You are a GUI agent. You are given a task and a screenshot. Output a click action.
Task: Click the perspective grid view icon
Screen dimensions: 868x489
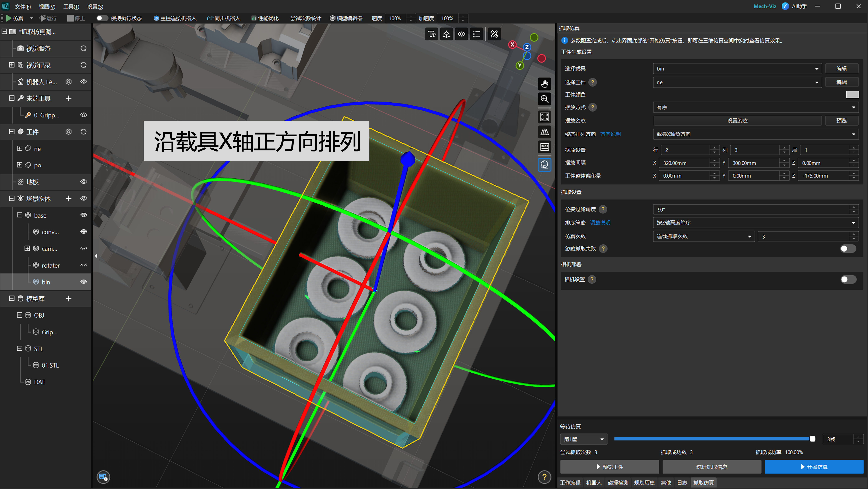point(544,132)
